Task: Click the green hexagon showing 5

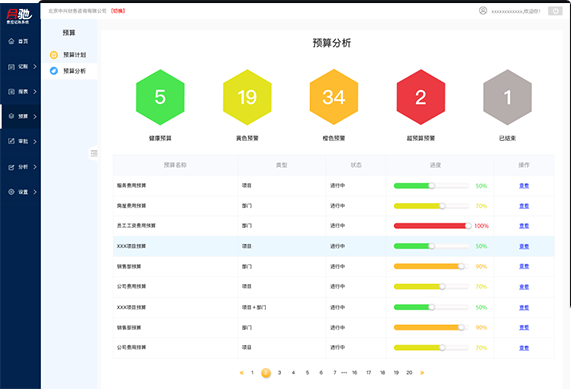Action: tap(160, 97)
